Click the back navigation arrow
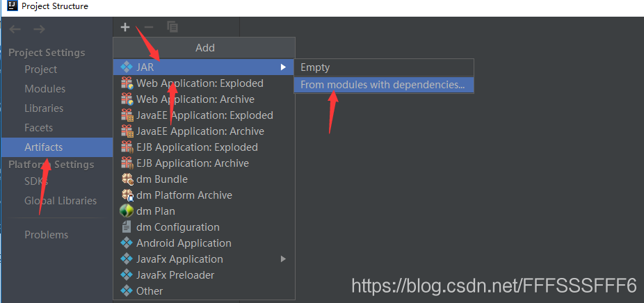 point(15,29)
